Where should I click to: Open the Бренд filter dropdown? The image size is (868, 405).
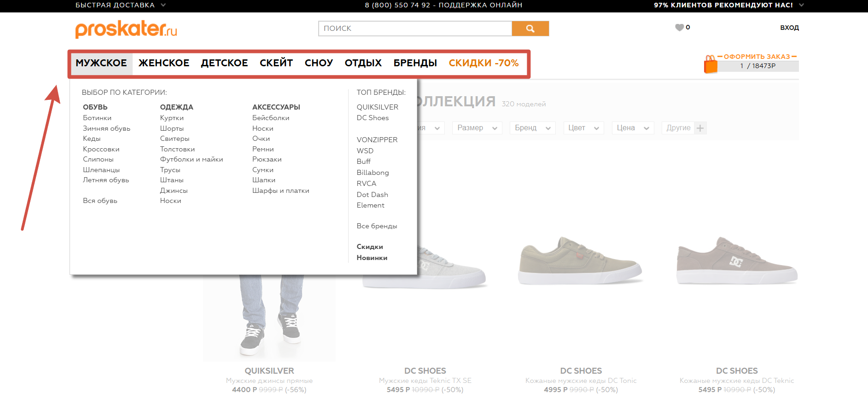(533, 128)
